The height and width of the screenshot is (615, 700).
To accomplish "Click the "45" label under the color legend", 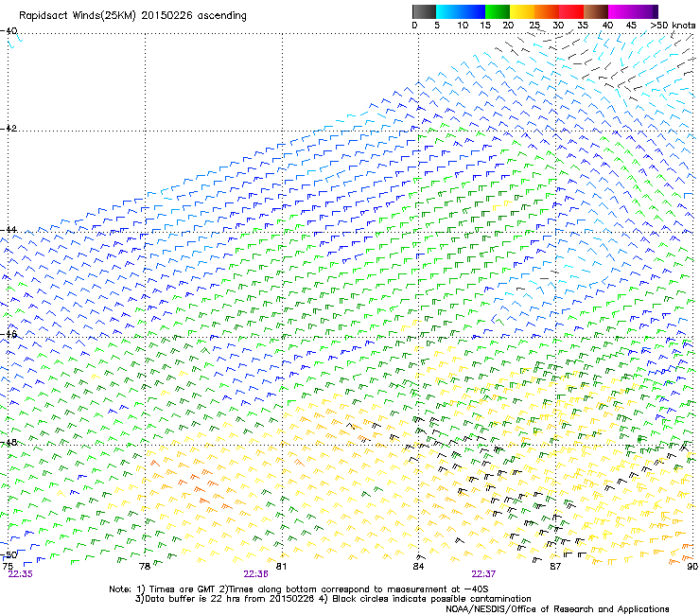I will pyautogui.click(x=631, y=26).
